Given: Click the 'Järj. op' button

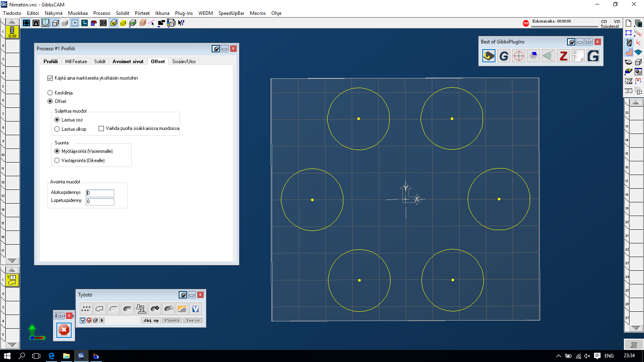Looking at the screenshot, I should [x=151, y=321].
